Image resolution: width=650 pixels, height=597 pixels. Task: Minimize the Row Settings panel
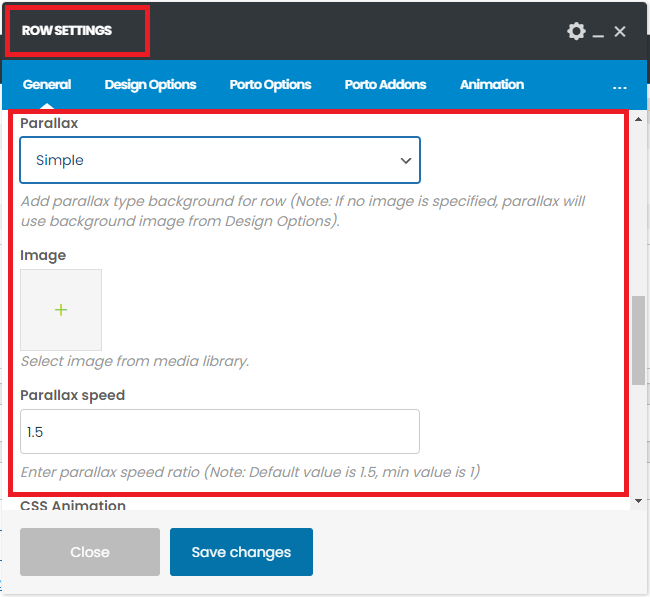coord(598,36)
